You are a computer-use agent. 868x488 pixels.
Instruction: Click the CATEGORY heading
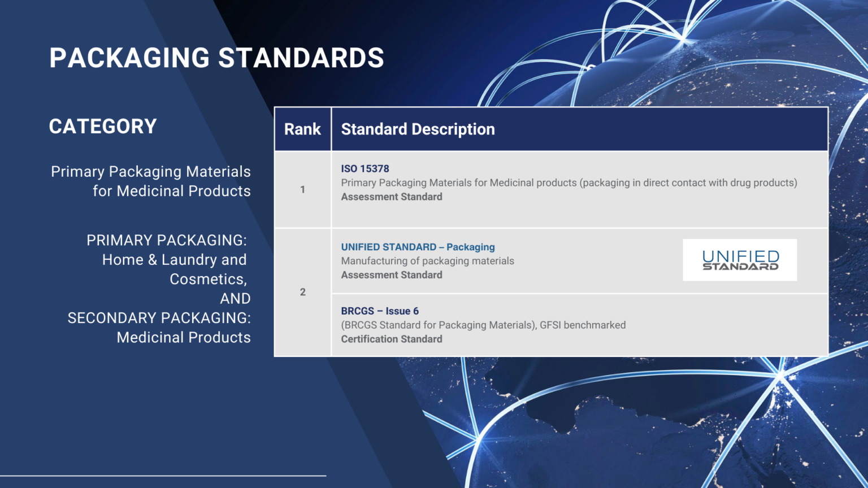pyautogui.click(x=103, y=126)
